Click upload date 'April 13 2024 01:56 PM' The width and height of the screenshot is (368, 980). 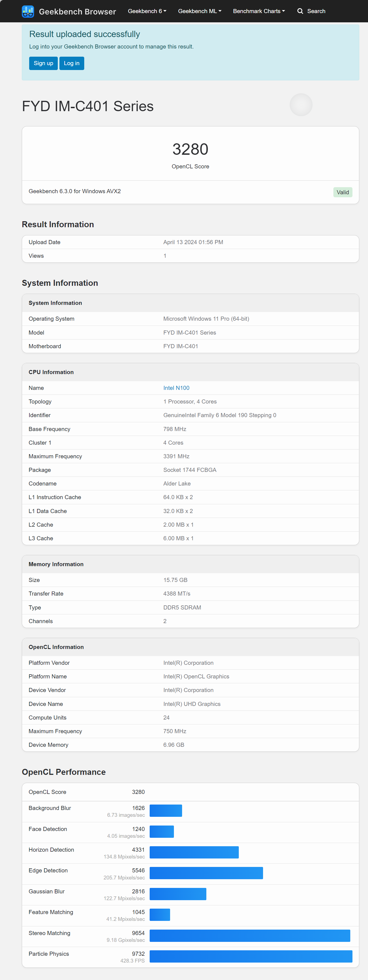coord(193,242)
